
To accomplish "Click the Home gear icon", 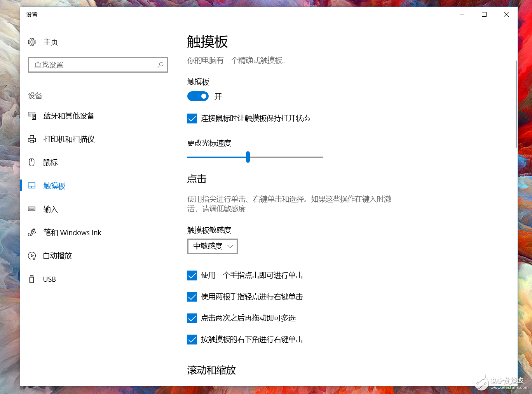I will tap(32, 42).
